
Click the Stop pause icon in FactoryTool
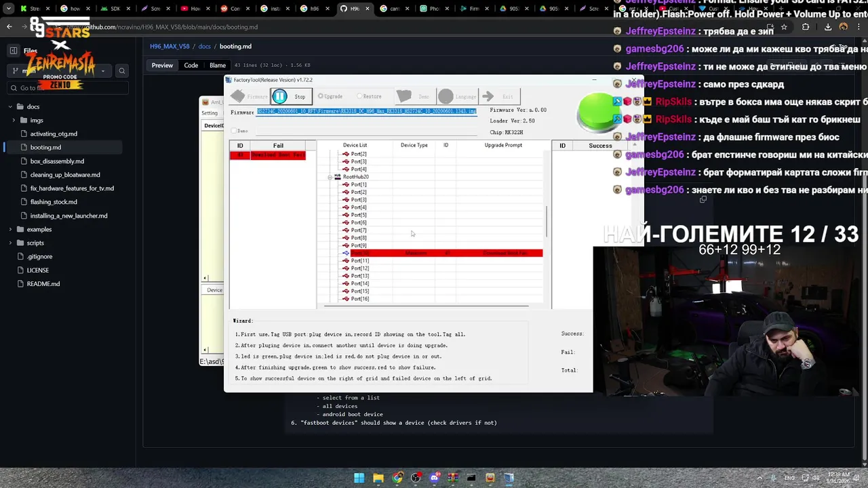[279, 96]
